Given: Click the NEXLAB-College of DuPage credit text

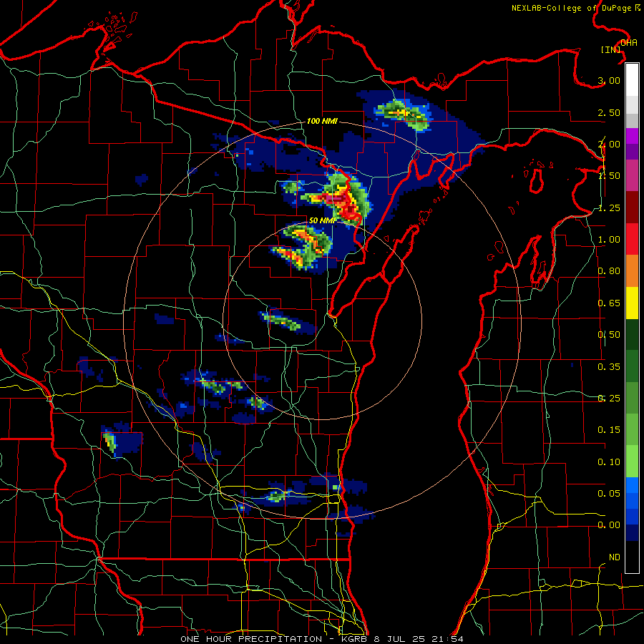Looking at the screenshot, I should click(x=576, y=8).
